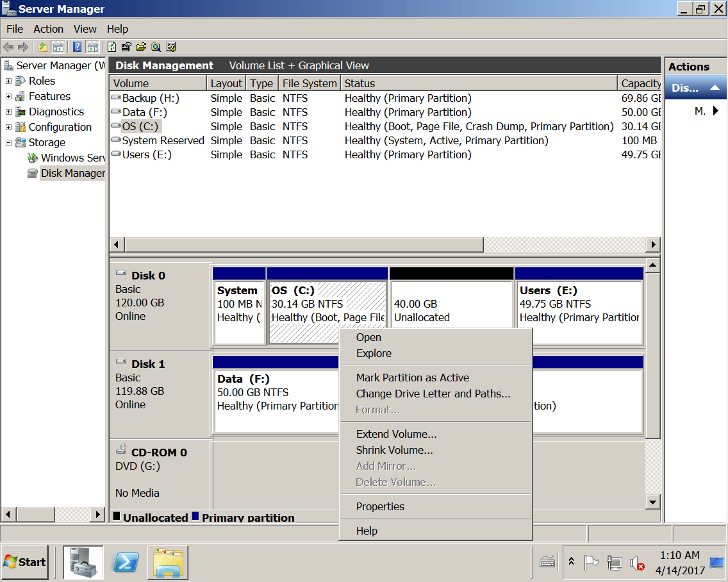Click the Disk Management tree icon
The image size is (728, 582).
click(x=33, y=173)
